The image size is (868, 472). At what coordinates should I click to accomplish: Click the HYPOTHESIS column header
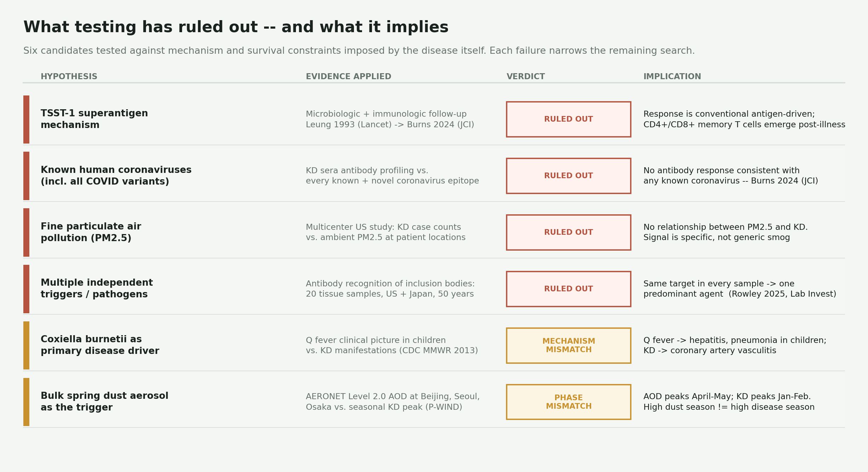coord(69,77)
